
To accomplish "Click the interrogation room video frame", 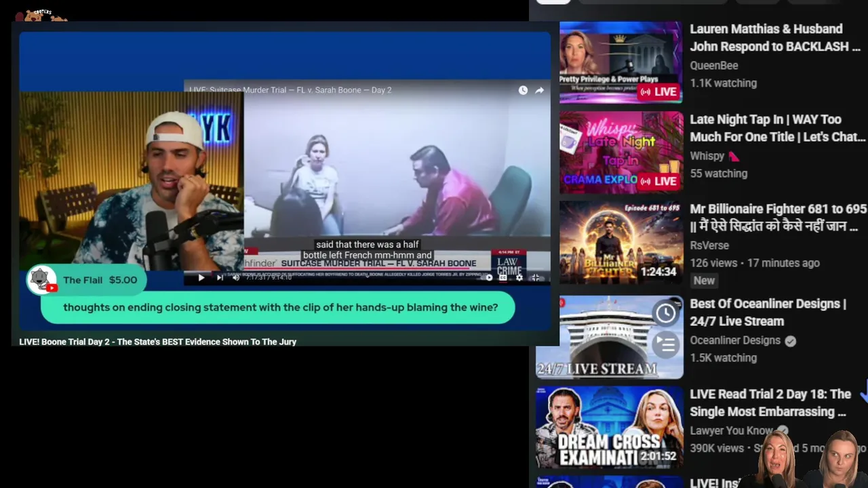I will [397, 166].
